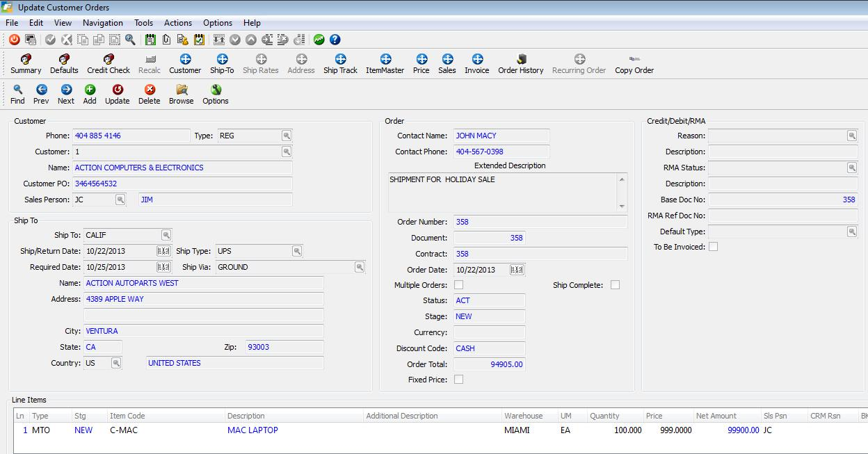Open the Ship Via lookup

pyautogui.click(x=360, y=267)
